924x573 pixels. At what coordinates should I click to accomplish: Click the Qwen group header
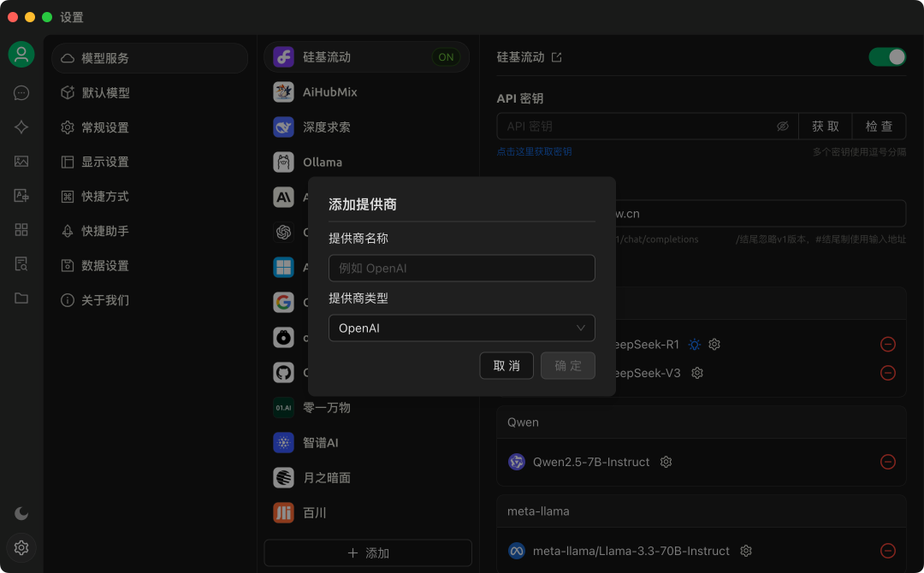point(702,422)
